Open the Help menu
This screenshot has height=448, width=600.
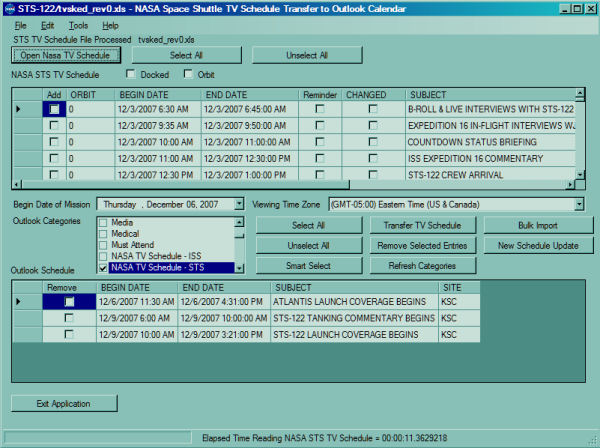[x=110, y=26]
